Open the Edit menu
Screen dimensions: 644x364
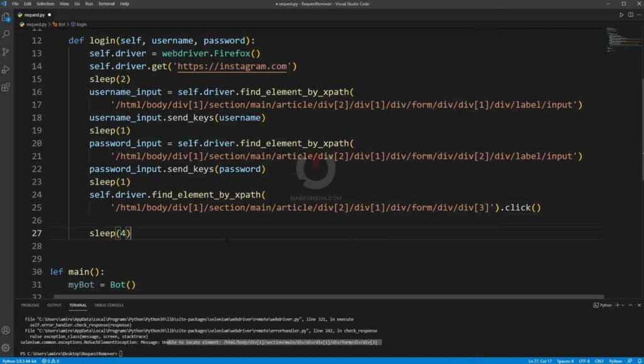(28, 4)
